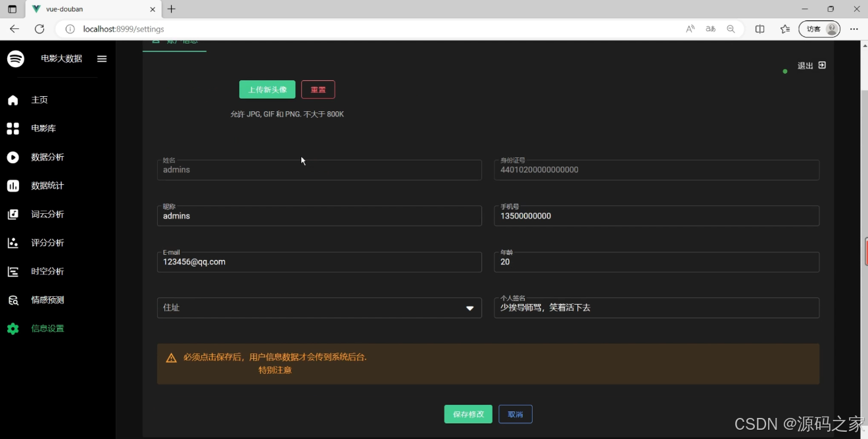Click the 数据分析 play-circle icon

coord(12,157)
